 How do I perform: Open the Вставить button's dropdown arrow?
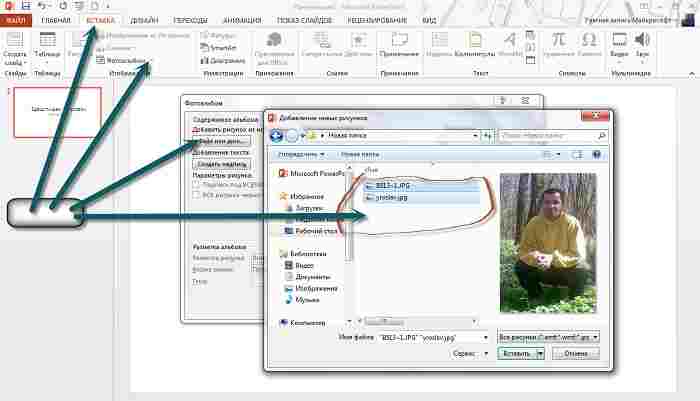[x=540, y=354]
